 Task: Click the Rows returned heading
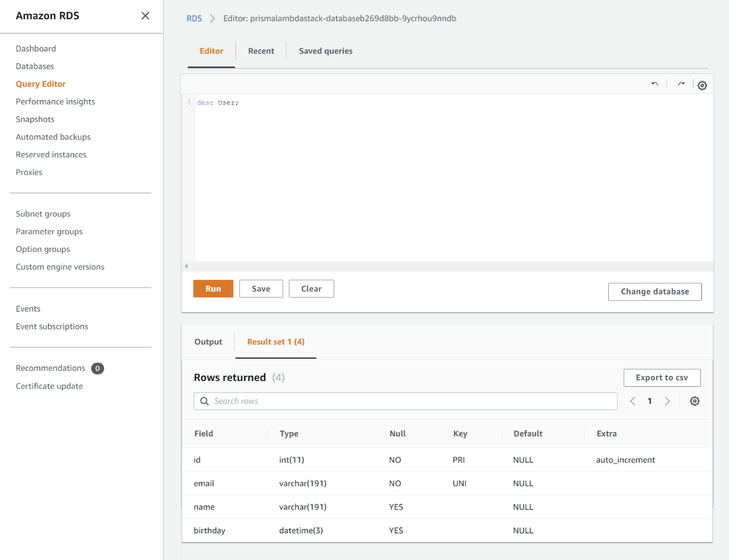pos(230,378)
